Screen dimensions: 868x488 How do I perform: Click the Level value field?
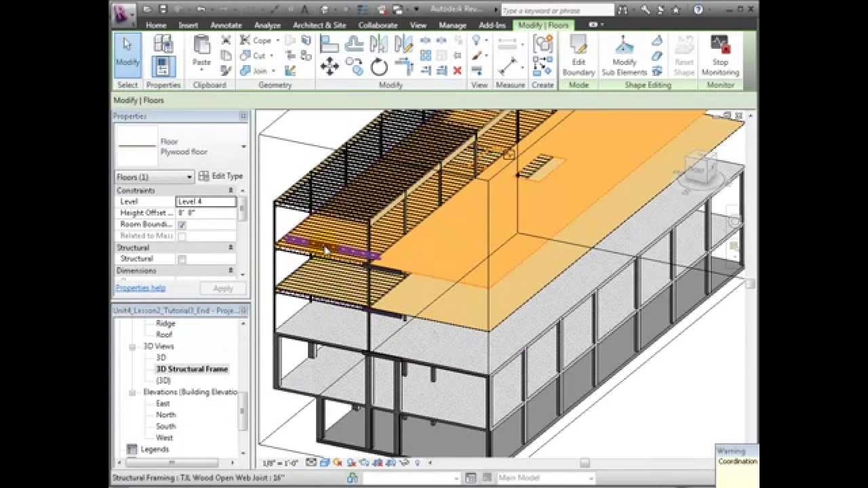pos(206,201)
